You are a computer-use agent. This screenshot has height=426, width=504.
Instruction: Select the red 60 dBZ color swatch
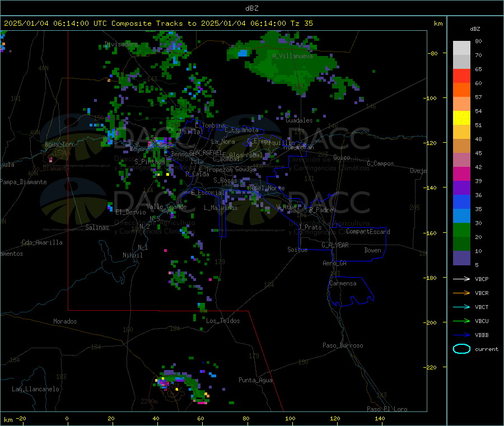click(x=461, y=76)
